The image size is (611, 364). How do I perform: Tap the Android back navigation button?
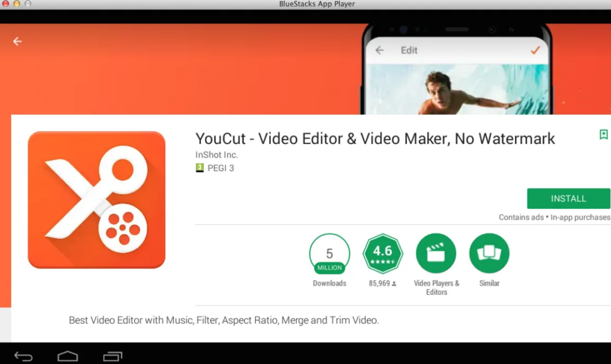tap(23, 356)
